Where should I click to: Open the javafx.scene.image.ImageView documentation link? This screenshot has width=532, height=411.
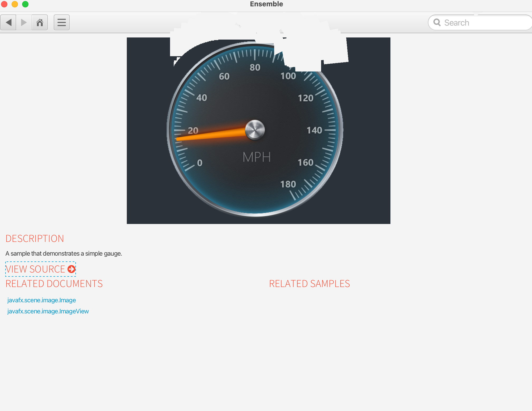[48, 311]
